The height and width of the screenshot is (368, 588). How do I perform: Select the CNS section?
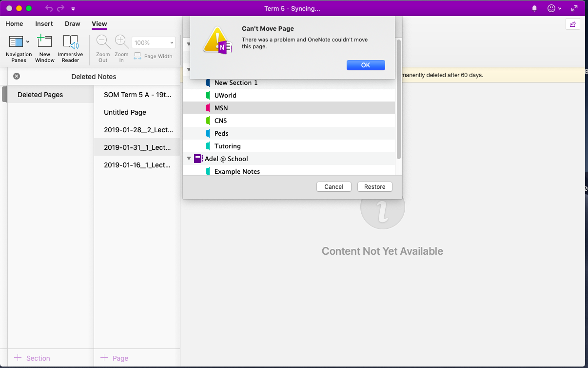click(289, 121)
